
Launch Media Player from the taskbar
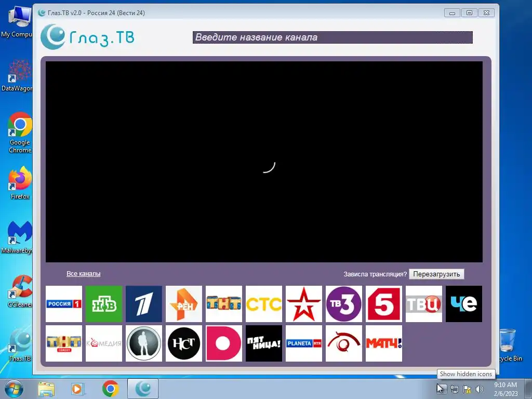pyautogui.click(x=78, y=389)
